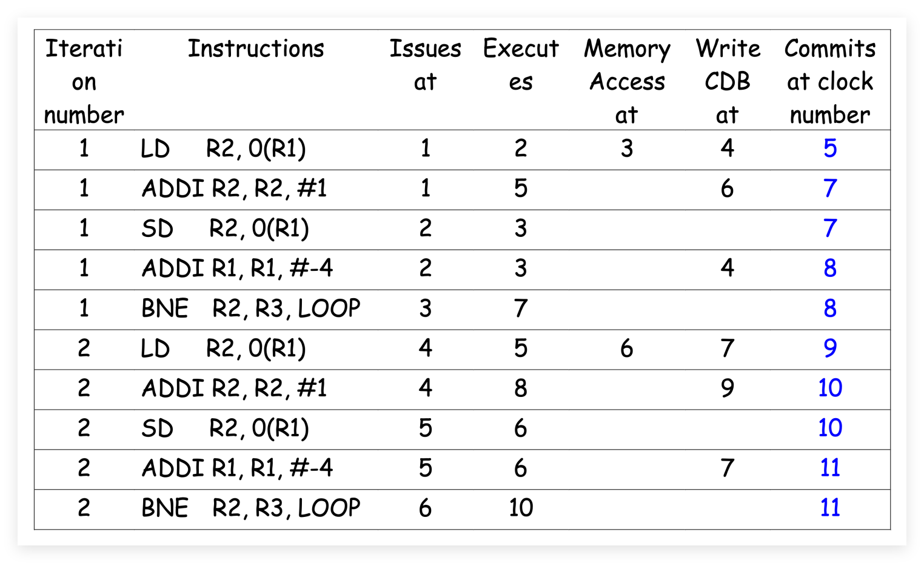Click Write CDB value 9
924x563 pixels.
click(728, 388)
